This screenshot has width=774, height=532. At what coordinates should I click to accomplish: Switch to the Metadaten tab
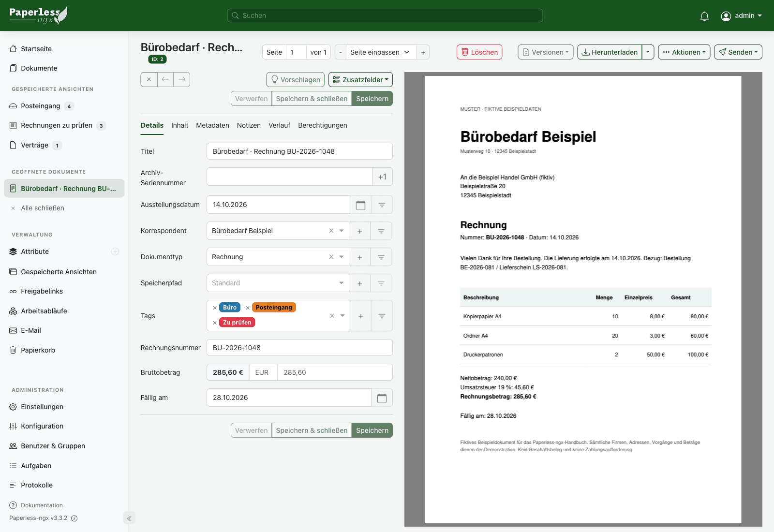point(212,125)
